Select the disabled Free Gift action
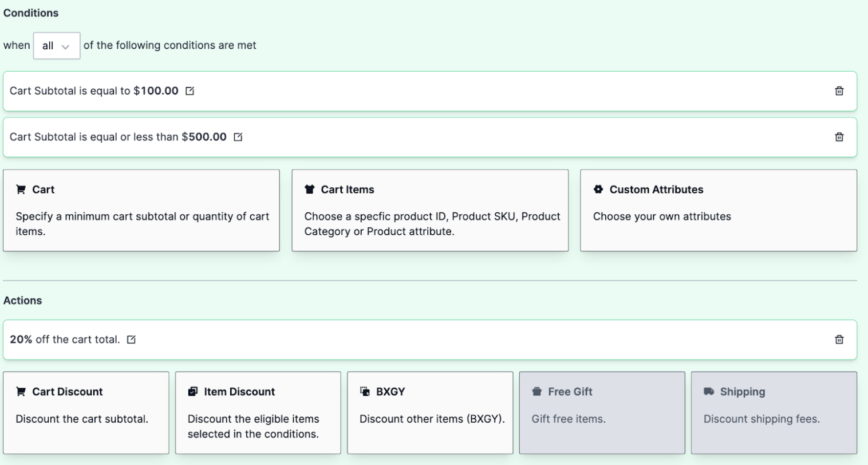 coord(601,412)
